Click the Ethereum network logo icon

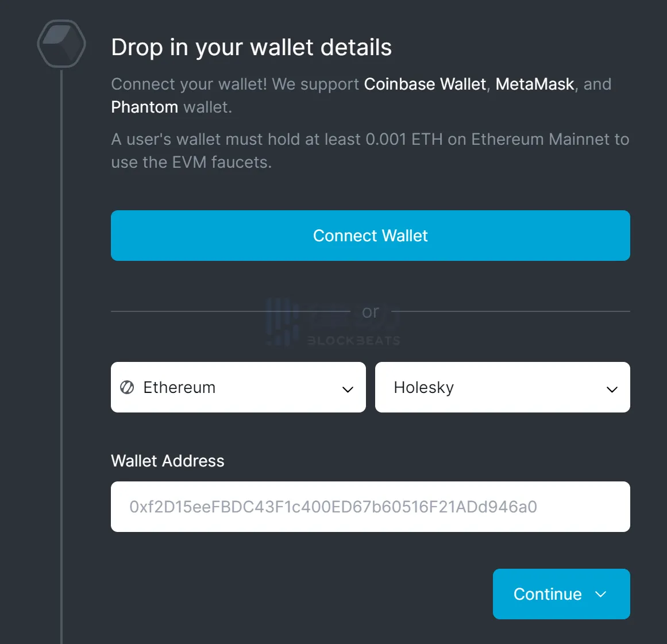(127, 387)
